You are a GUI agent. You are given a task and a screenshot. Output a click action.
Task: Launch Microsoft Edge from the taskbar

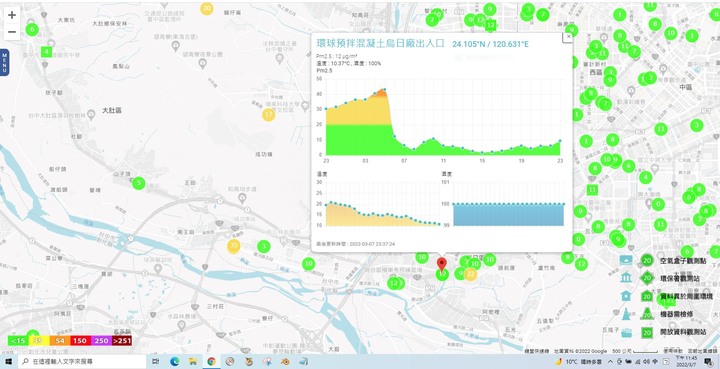(x=174, y=362)
